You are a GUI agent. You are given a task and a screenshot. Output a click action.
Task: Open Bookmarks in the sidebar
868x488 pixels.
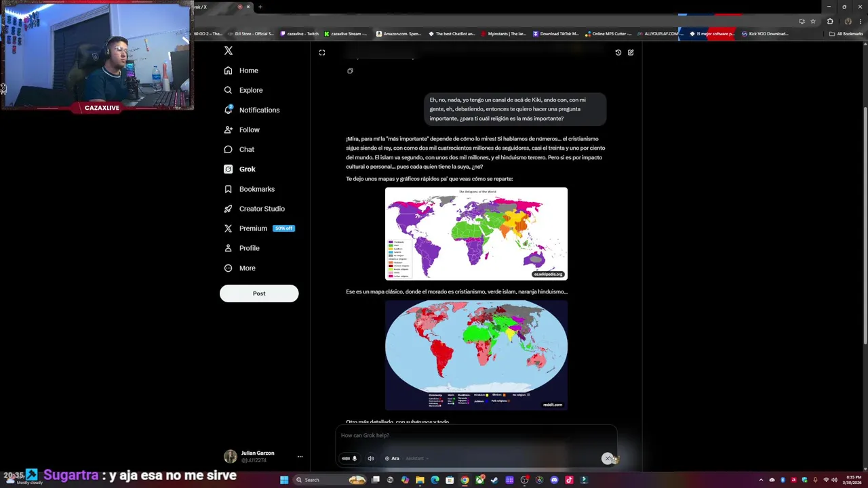249,189
